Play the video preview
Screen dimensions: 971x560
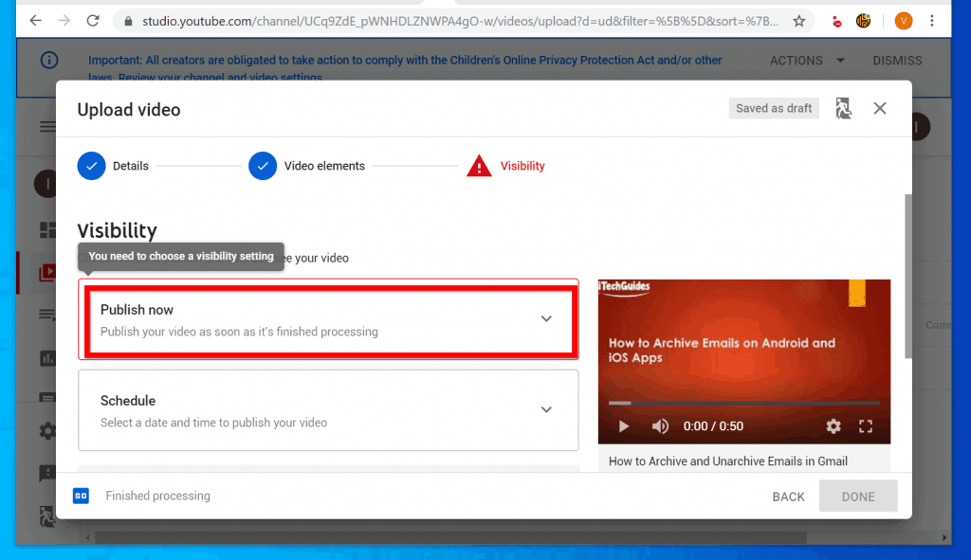point(624,426)
